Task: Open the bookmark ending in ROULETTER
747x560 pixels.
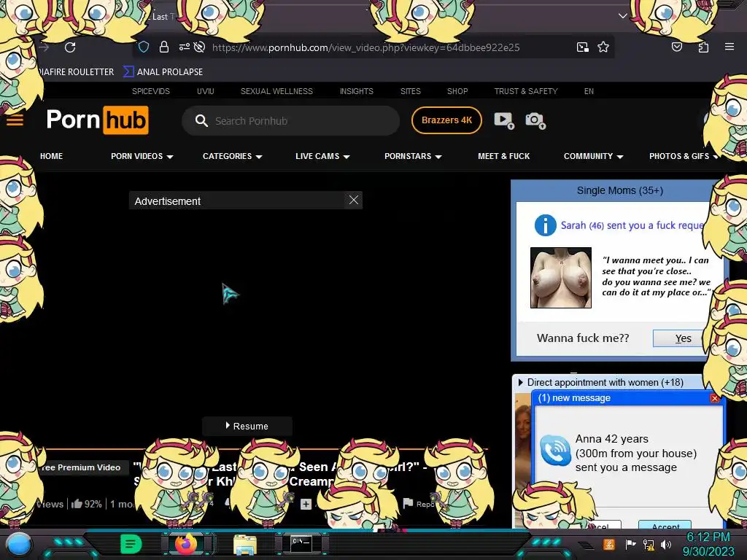Action: point(75,72)
